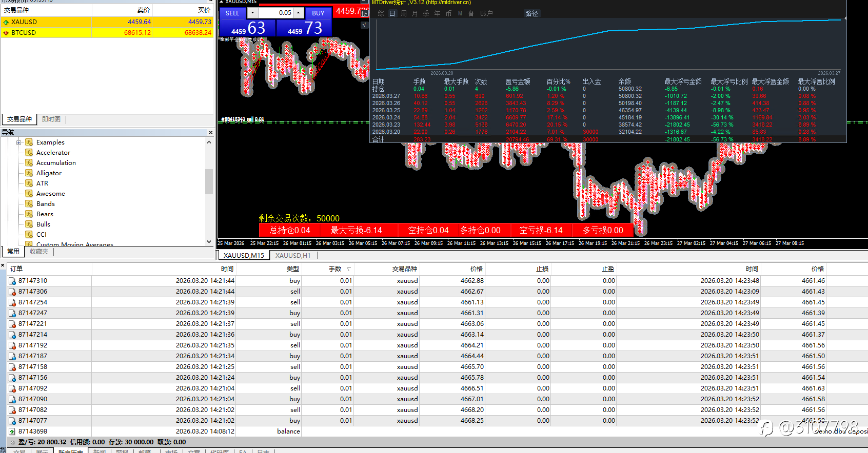The height and width of the screenshot is (453, 868).
Task: Open the lot volume dropdown arrow
Action: point(252,13)
